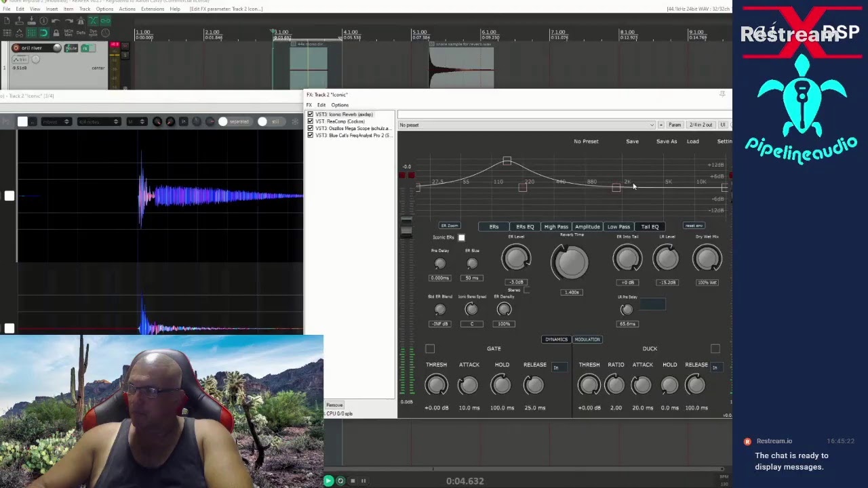Open Project settings info icon
This screenshot has height=488, width=868.
click(43, 21)
